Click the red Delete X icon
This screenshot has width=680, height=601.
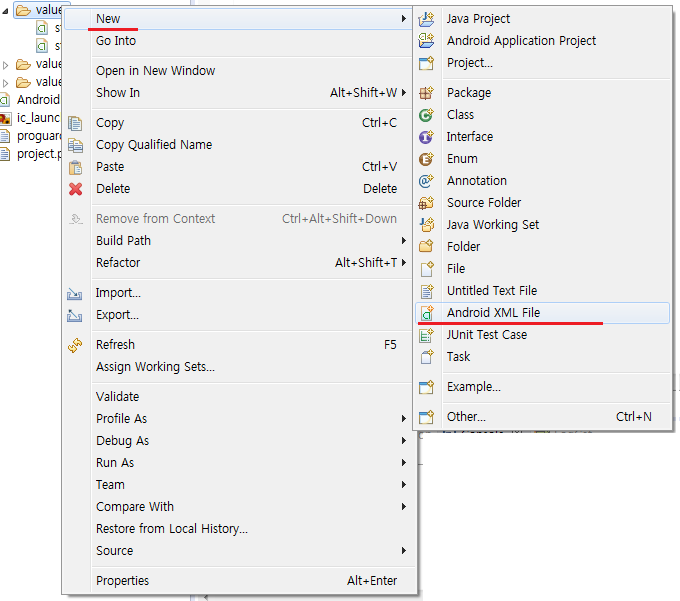75,189
